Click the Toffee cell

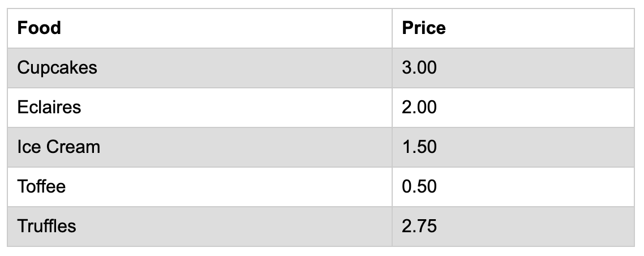200,187
